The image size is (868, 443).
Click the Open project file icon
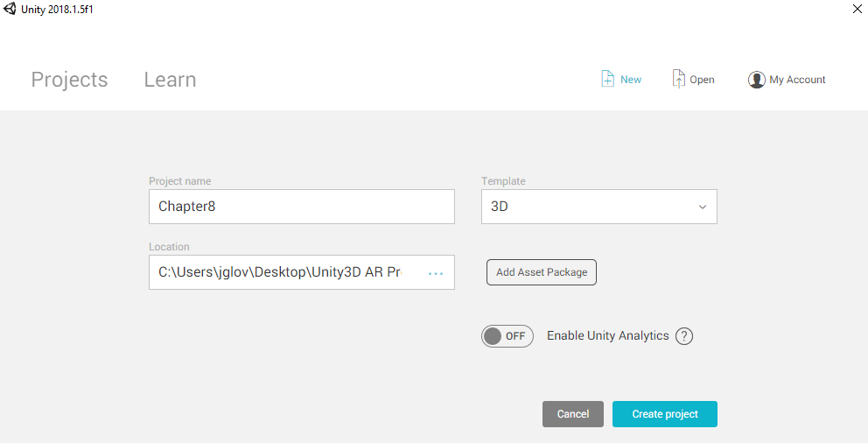pyautogui.click(x=678, y=79)
